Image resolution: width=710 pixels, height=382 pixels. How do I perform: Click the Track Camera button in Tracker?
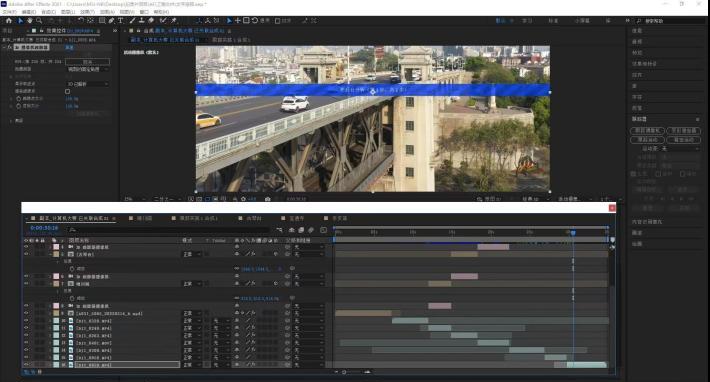(x=647, y=130)
